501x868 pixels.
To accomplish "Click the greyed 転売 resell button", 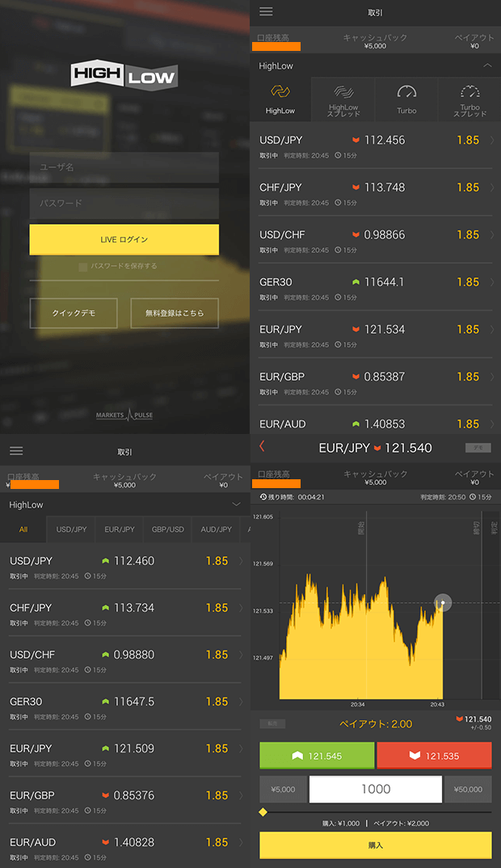I will [x=273, y=723].
